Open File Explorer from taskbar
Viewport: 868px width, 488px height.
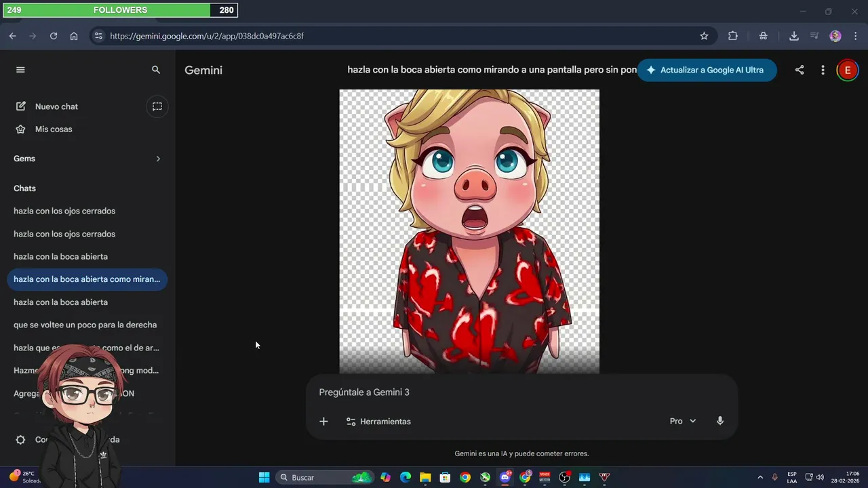pos(425,477)
